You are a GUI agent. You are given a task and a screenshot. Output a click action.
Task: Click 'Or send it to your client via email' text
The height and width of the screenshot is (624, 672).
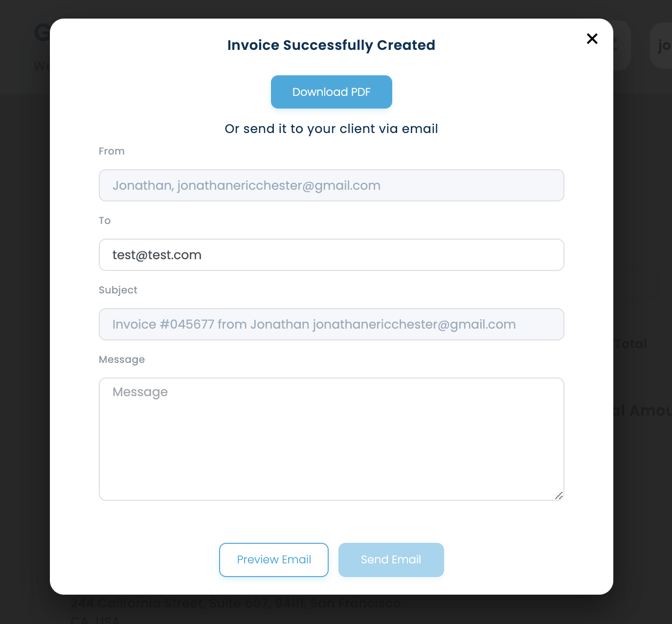point(331,129)
